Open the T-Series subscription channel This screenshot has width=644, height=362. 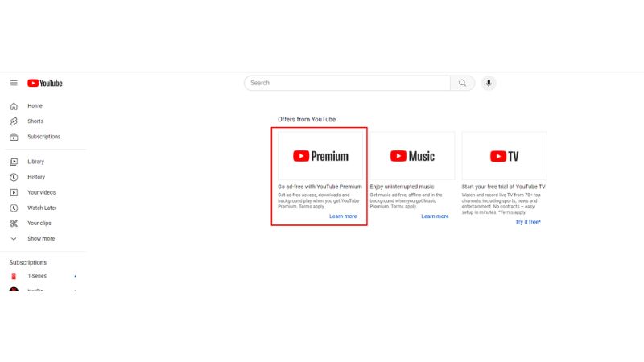(37, 276)
